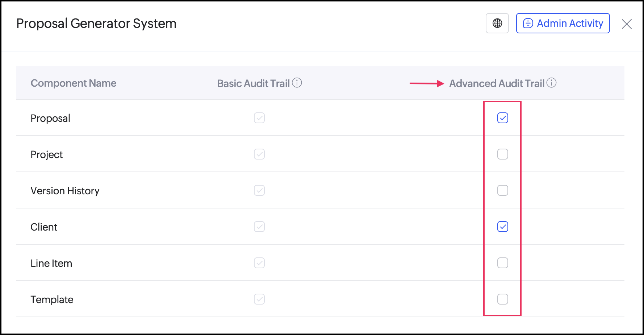644x335 pixels.
Task: Click the Component Name column header
Action: pos(74,83)
